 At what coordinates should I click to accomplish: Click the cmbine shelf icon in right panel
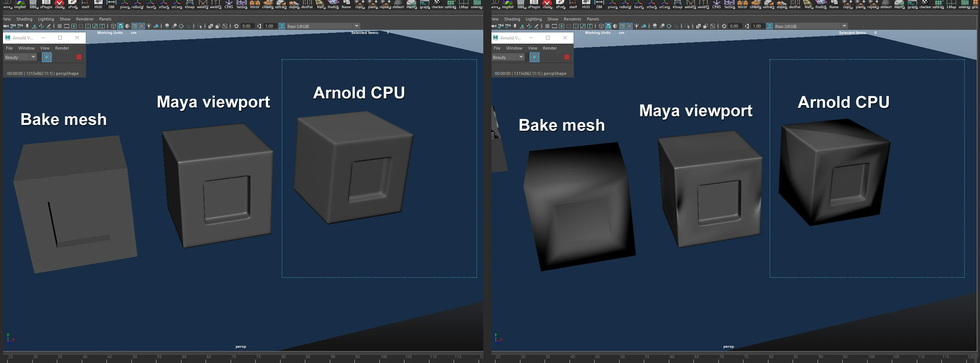(x=756, y=4)
